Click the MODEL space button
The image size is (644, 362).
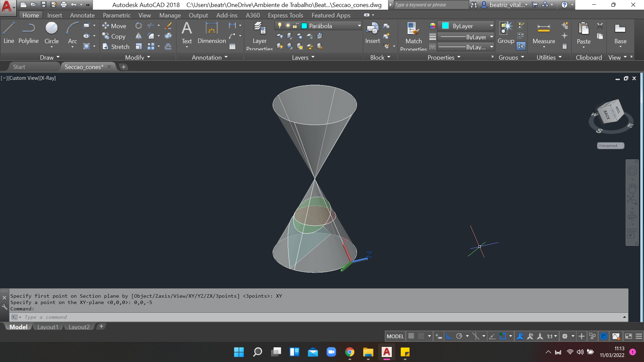coord(395,336)
